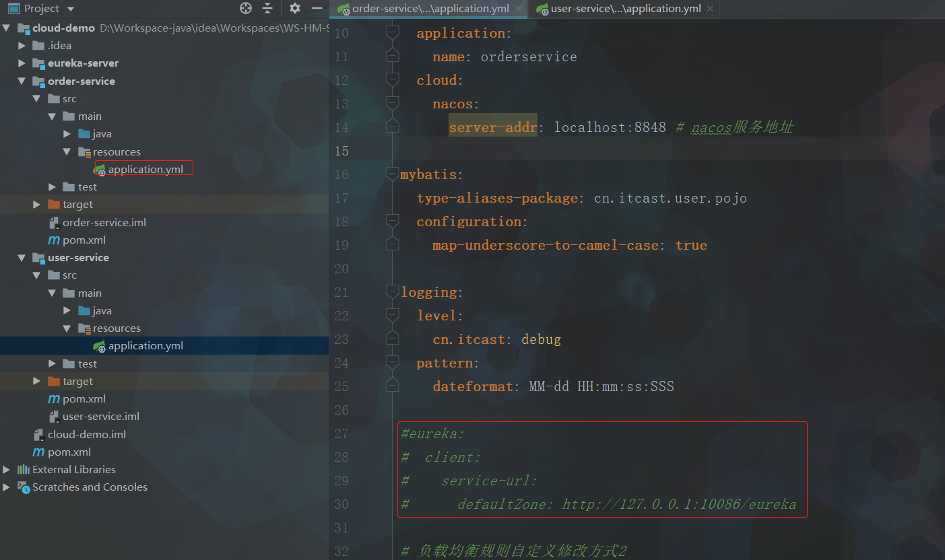The image size is (945, 560).
Task: Click the locate opened file crosshair icon
Action: 246,8
